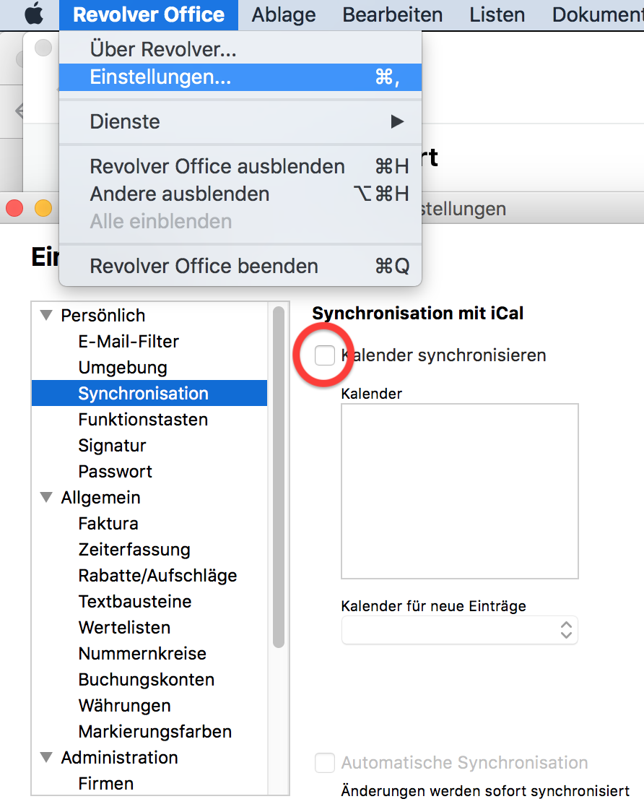Select Zeiterfassung in settings list
Viewport: 644px width, 812px height.
[134, 550]
